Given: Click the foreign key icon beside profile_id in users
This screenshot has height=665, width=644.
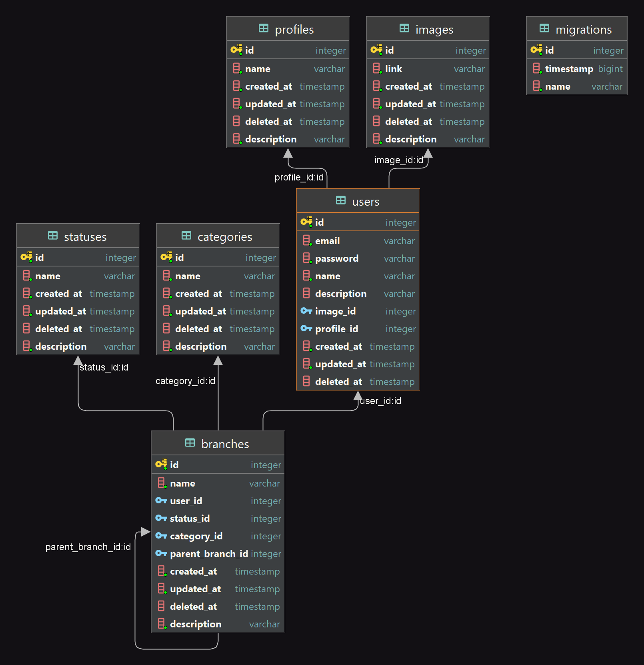Looking at the screenshot, I should pyautogui.click(x=306, y=329).
